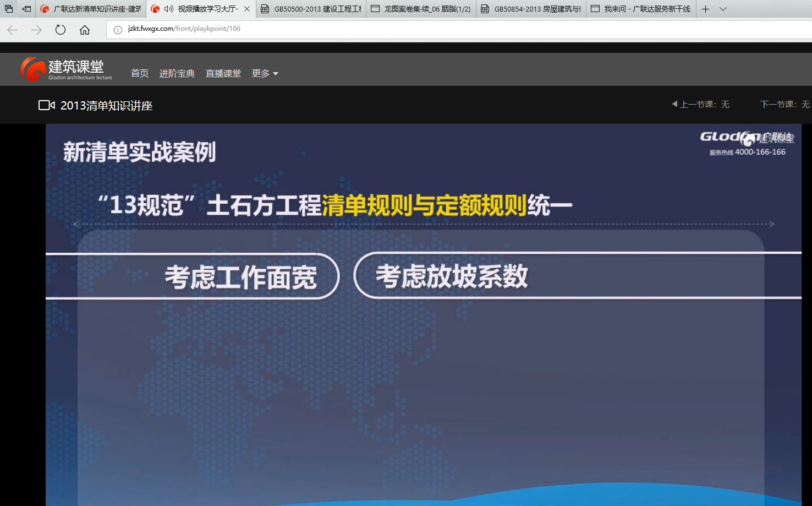Open 首页 in site navigation
Image resolution: width=812 pixels, height=506 pixels.
click(x=140, y=73)
